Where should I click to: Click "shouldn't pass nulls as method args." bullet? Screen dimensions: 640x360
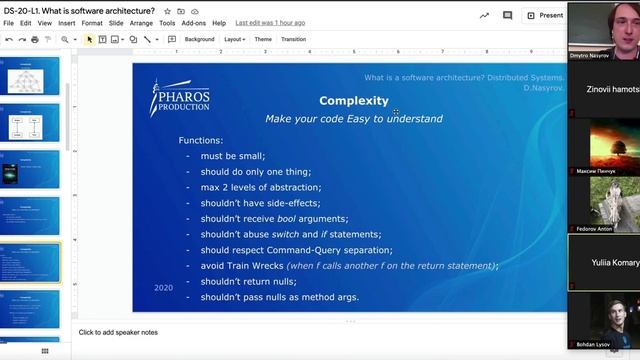click(x=280, y=297)
